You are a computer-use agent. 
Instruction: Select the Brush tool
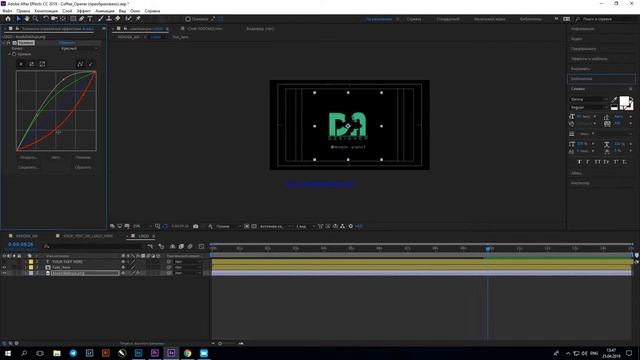pyautogui.click(x=100, y=19)
